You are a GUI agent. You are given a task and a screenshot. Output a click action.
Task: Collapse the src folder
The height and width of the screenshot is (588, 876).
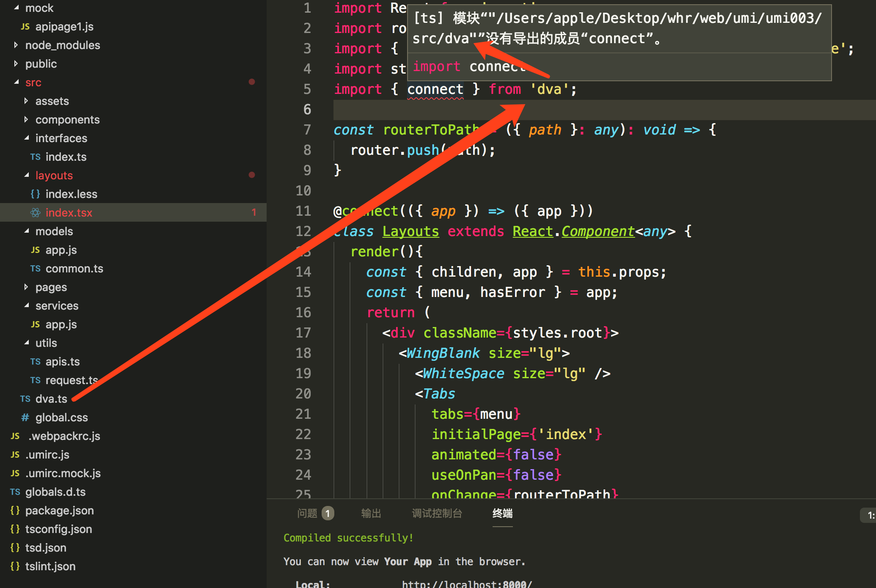coord(16,82)
